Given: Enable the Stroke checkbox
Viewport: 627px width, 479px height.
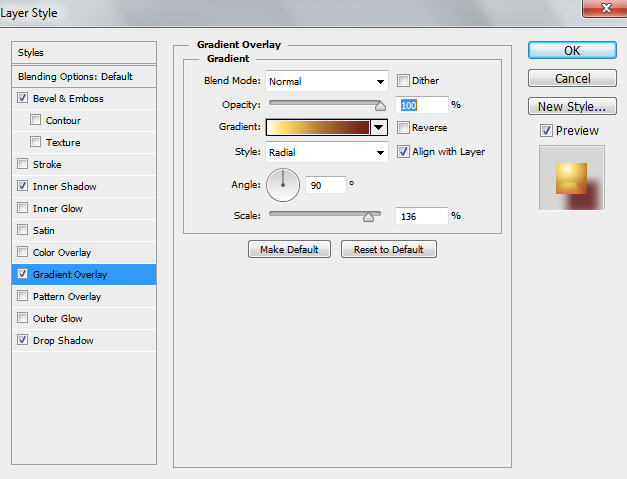Looking at the screenshot, I should pyautogui.click(x=22, y=164).
